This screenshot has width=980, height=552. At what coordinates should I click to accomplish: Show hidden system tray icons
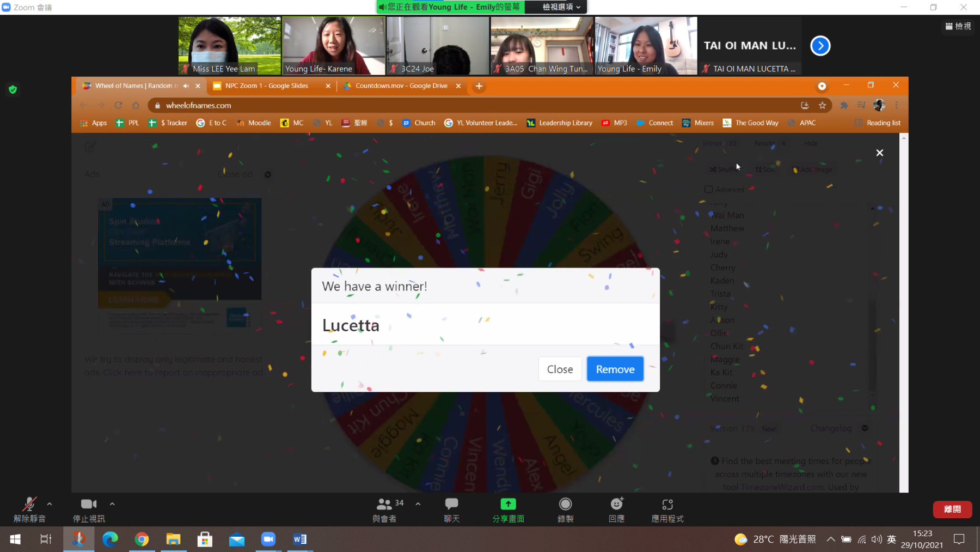point(830,539)
